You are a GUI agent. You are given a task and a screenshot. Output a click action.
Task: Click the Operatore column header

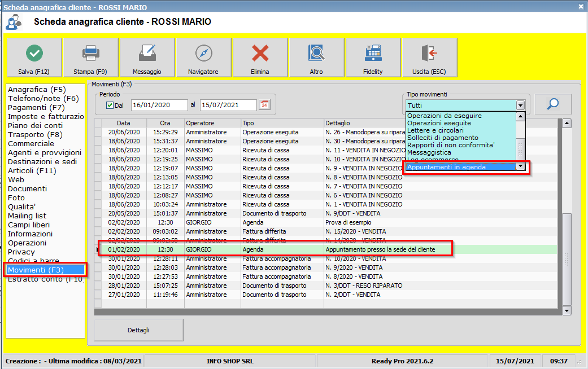(212, 123)
